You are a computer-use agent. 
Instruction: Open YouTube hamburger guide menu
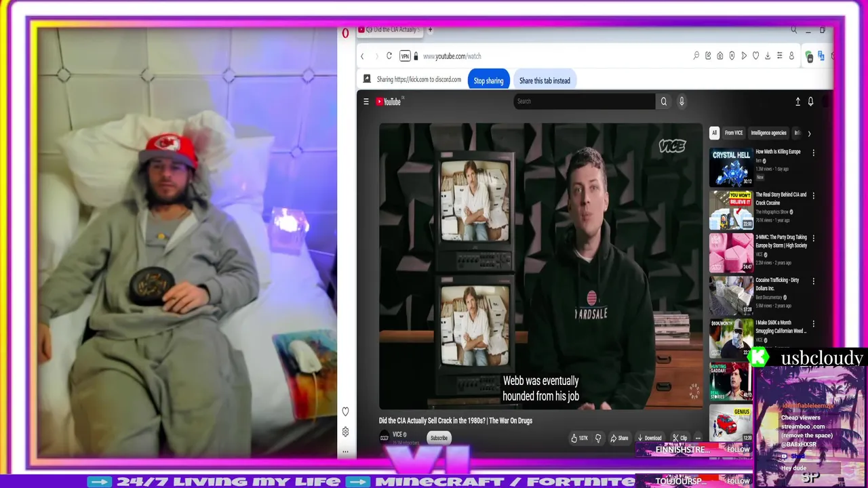(366, 102)
